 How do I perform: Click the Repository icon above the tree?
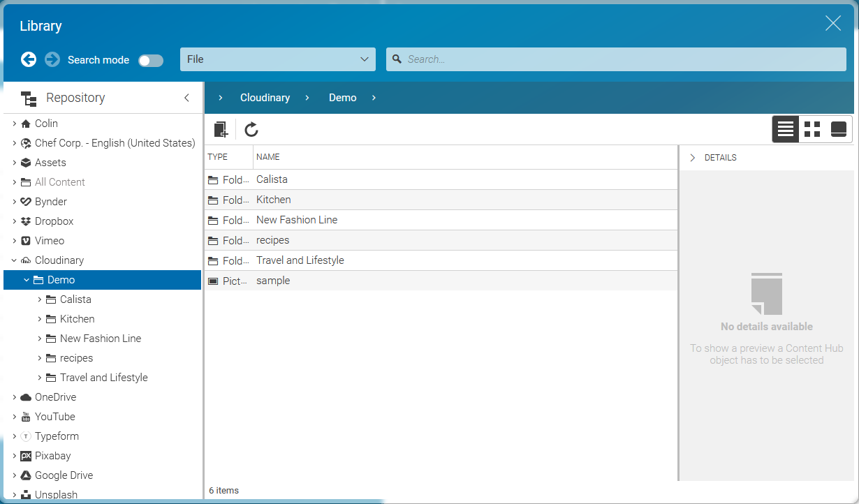click(29, 98)
